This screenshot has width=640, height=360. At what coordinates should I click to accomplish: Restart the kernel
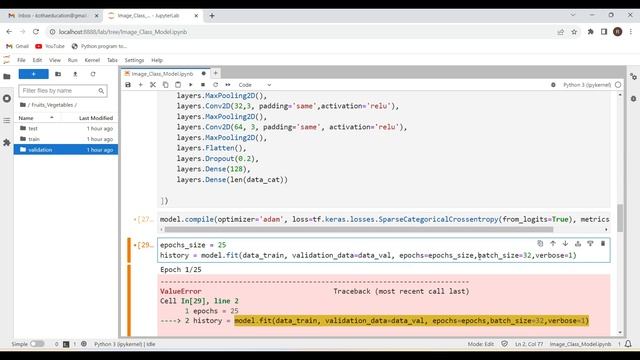(216, 85)
